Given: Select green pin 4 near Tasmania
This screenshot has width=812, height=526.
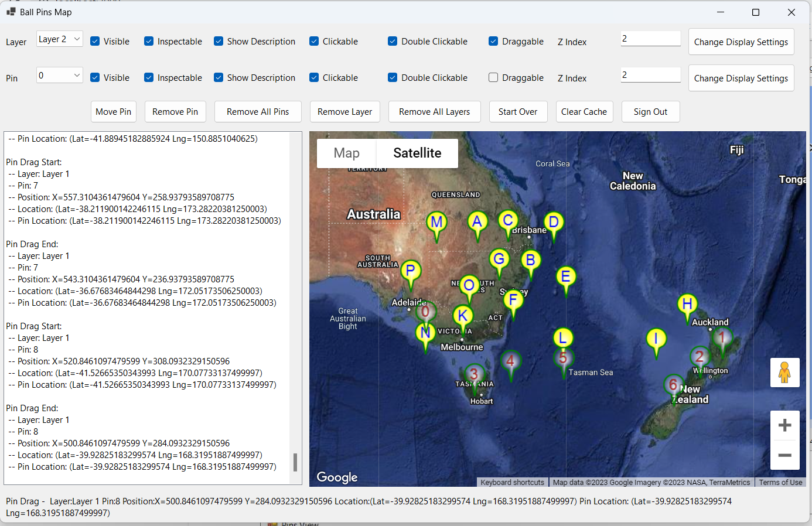Looking at the screenshot, I should pyautogui.click(x=511, y=361).
